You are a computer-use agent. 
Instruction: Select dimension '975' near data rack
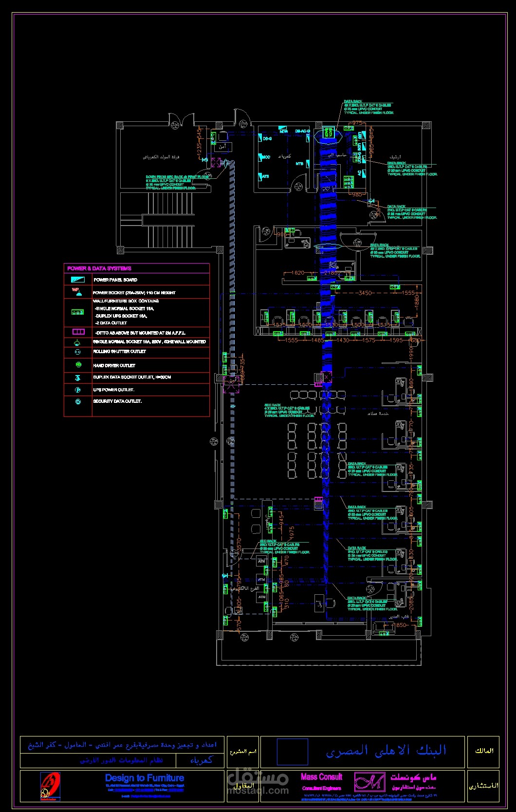tap(358, 123)
